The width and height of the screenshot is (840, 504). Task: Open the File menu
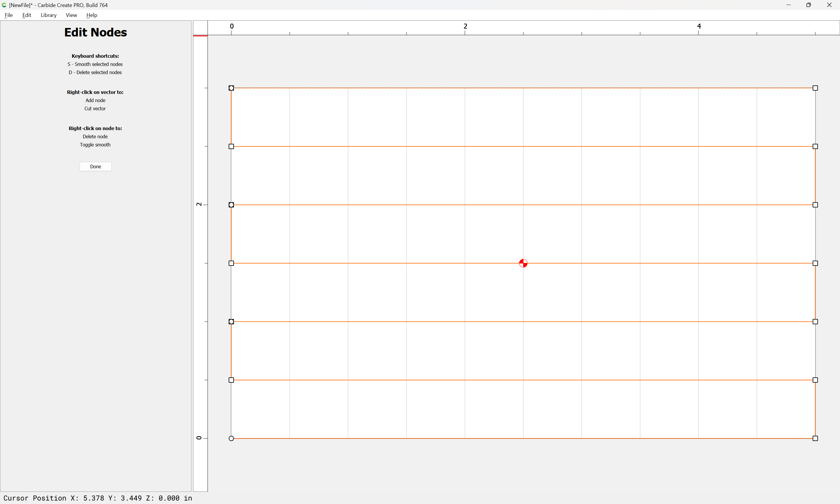pos(8,15)
